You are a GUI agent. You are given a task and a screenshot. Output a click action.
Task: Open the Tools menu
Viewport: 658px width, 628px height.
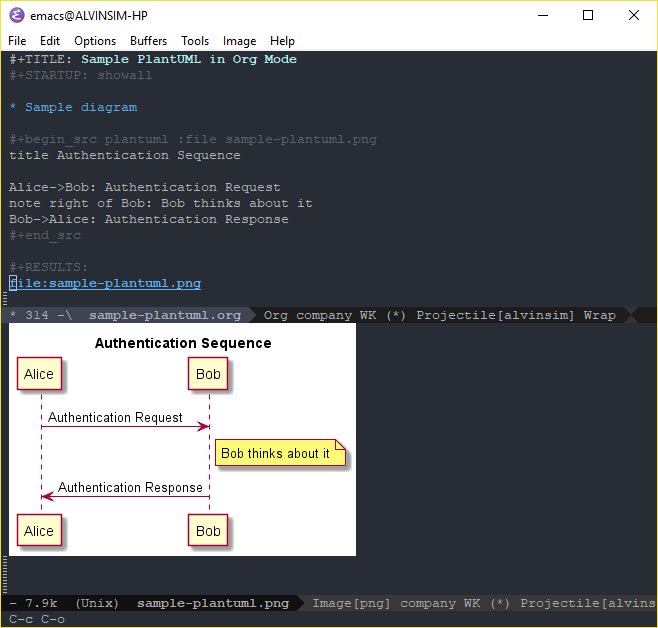point(195,41)
